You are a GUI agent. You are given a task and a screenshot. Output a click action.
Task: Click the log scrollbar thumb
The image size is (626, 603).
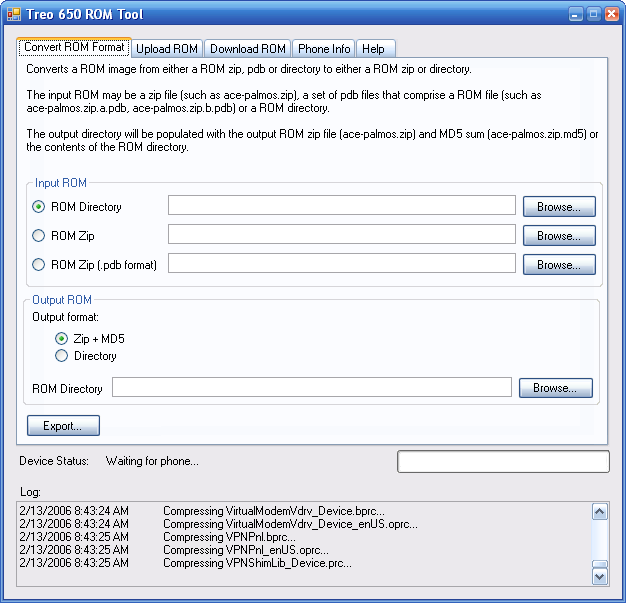600,564
